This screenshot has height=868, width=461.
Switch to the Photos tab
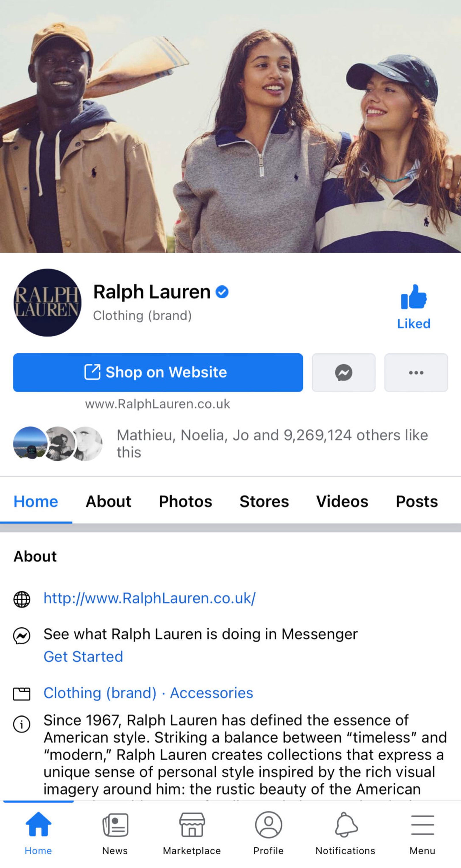(x=185, y=501)
